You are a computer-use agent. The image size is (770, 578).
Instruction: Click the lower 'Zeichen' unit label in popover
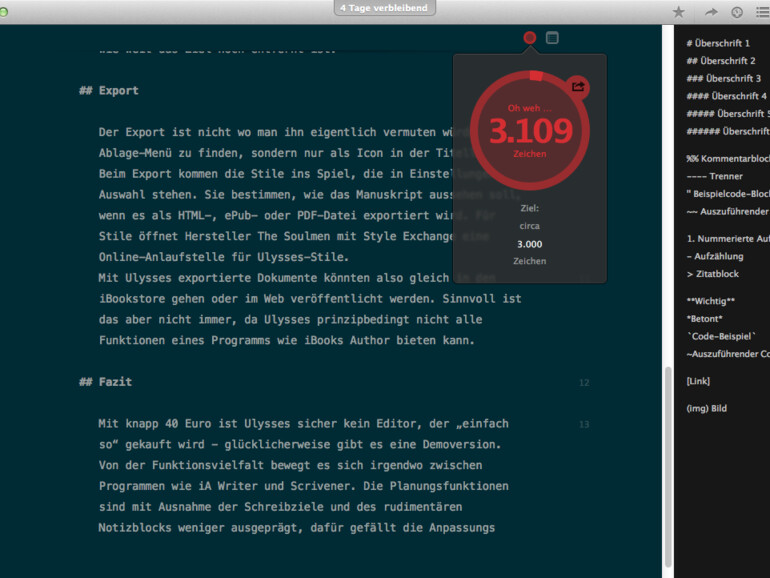(529, 261)
